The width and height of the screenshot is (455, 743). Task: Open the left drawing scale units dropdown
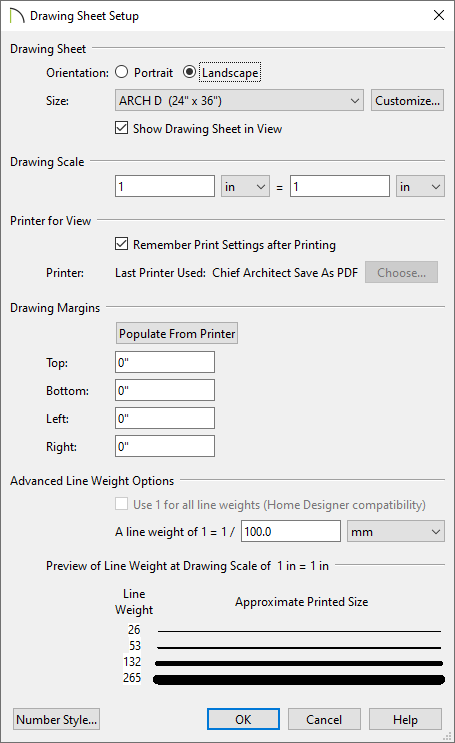pos(245,187)
